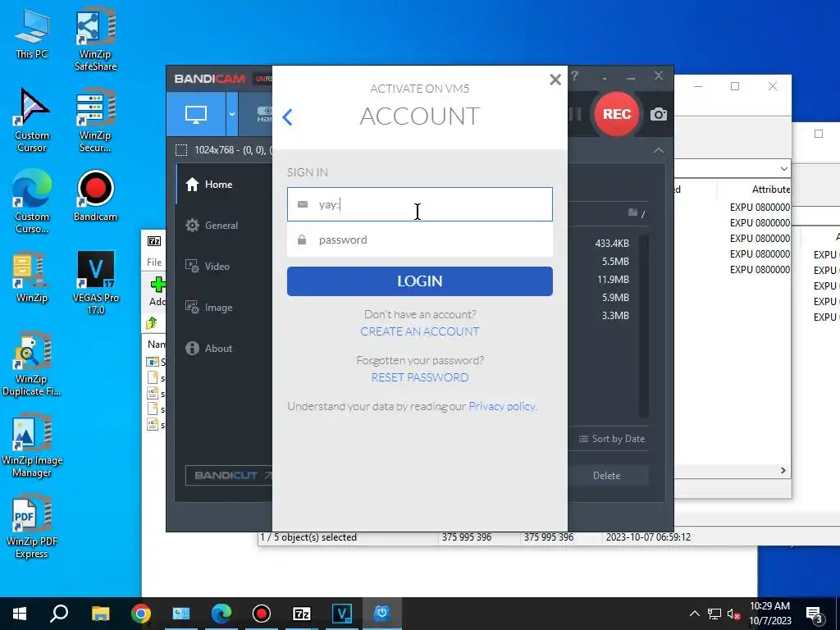Viewport: 840px width, 630px height.
Task: Switch to VEGAS Pro in the taskbar
Action: [342, 614]
